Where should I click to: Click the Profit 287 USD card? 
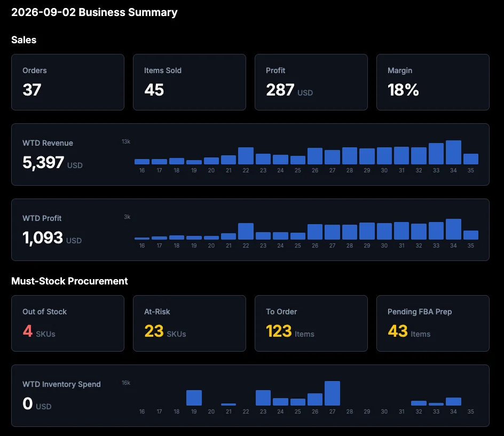(x=311, y=82)
